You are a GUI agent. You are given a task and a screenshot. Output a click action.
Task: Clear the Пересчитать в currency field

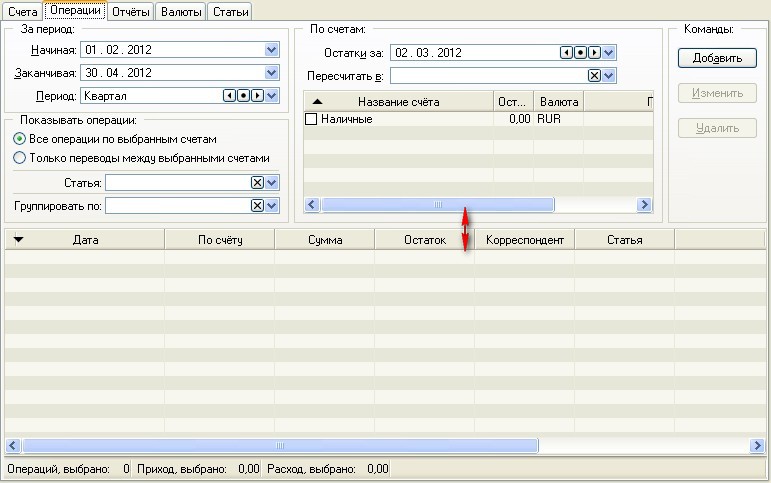click(594, 76)
